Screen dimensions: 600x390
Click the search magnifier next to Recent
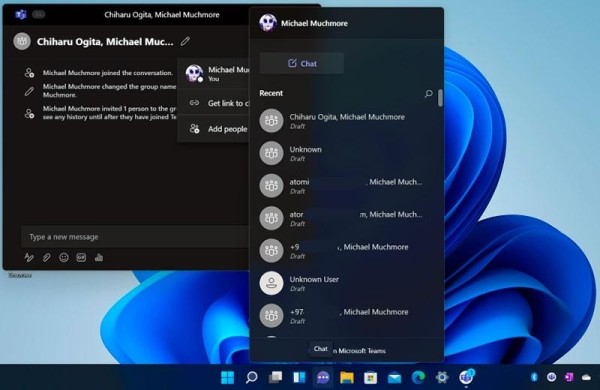coord(428,93)
